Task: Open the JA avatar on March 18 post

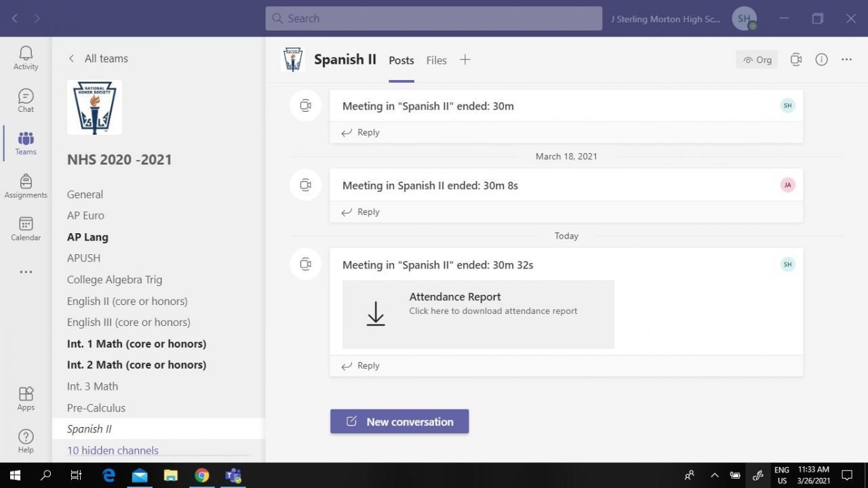Action: [787, 185]
